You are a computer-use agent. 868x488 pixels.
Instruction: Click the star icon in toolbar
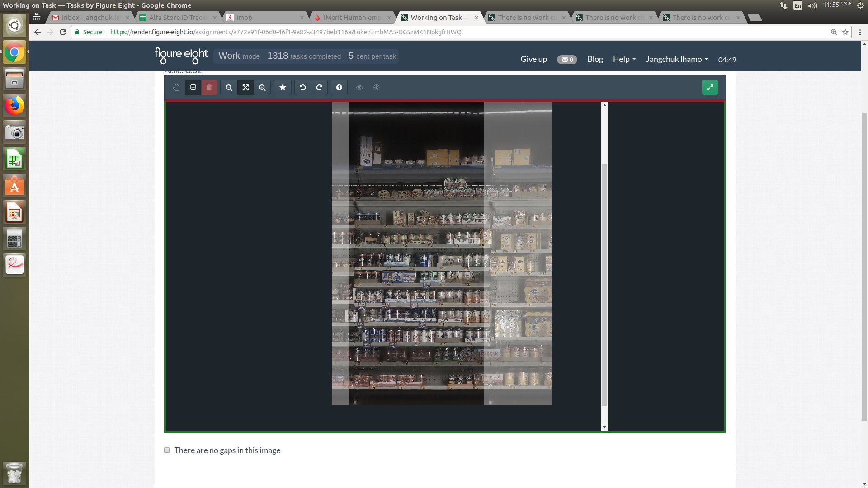[x=283, y=88]
